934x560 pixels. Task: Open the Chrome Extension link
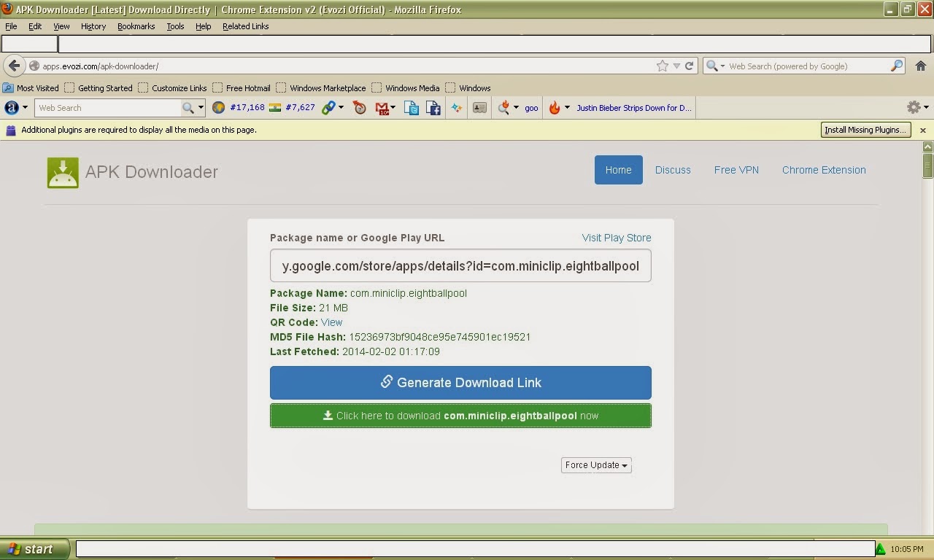(824, 170)
